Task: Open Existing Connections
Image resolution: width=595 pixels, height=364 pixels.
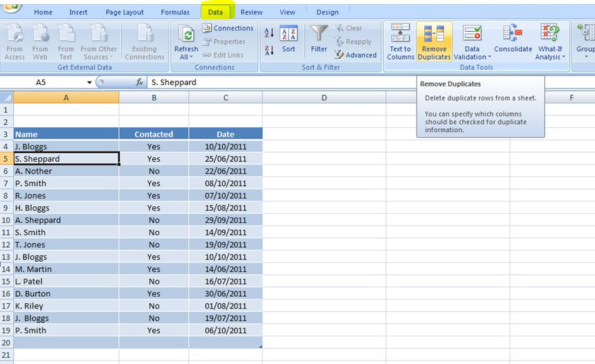Action: pyautogui.click(x=145, y=42)
